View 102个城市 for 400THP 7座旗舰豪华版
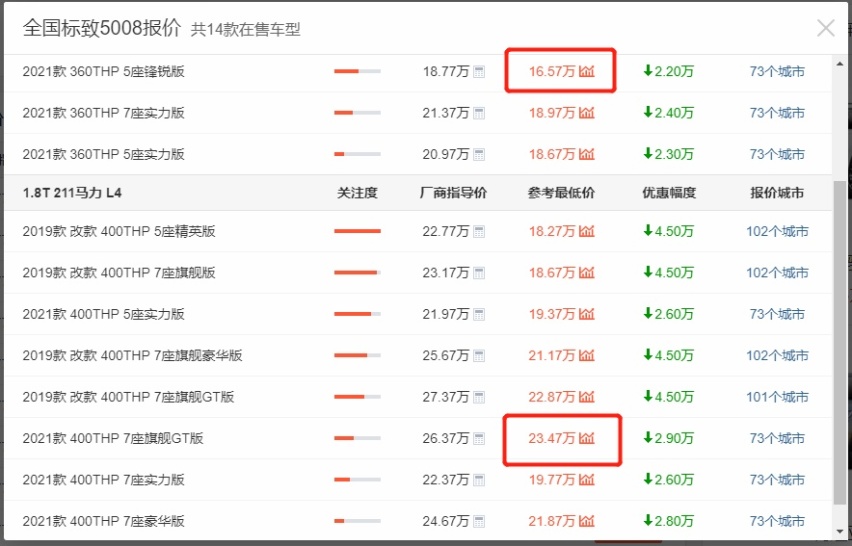The height and width of the screenshot is (546, 852). (777, 356)
